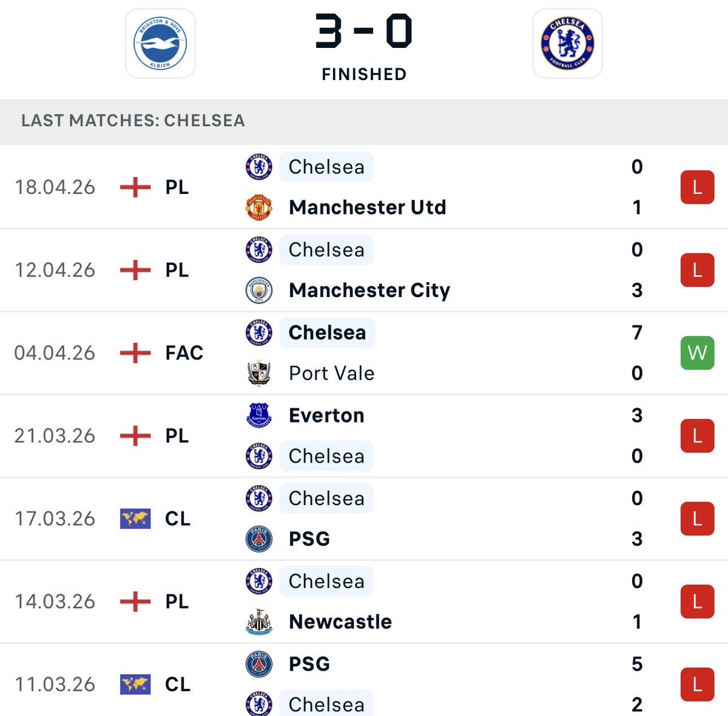Click the green W result badge
The width and height of the screenshot is (728, 716).
click(x=697, y=353)
